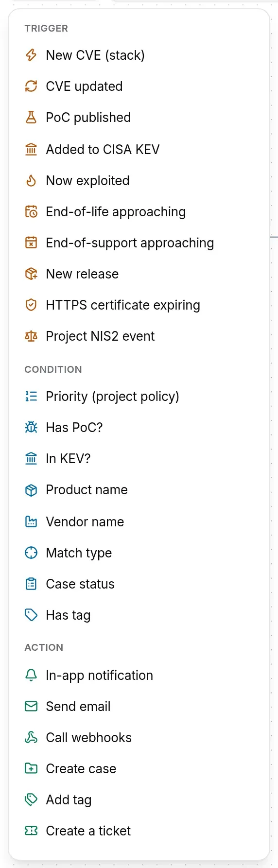Click the CONDITION section heading

pyautogui.click(x=53, y=370)
